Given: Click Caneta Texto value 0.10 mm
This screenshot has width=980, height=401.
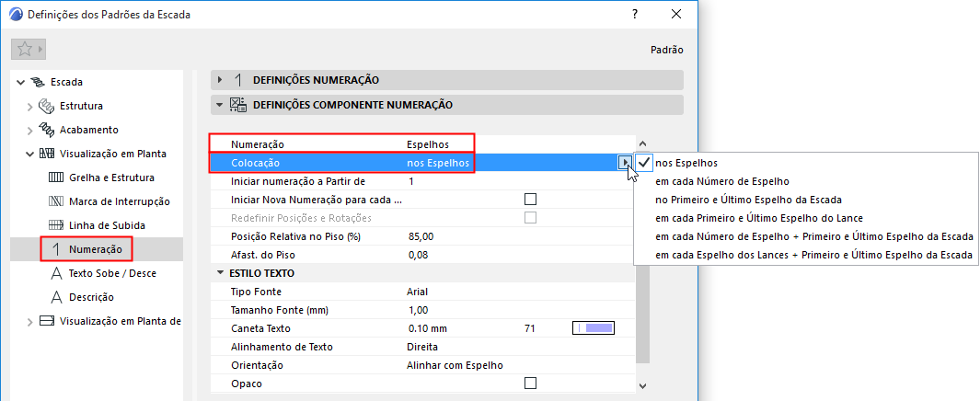Looking at the screenshot, I should point(428,328).
